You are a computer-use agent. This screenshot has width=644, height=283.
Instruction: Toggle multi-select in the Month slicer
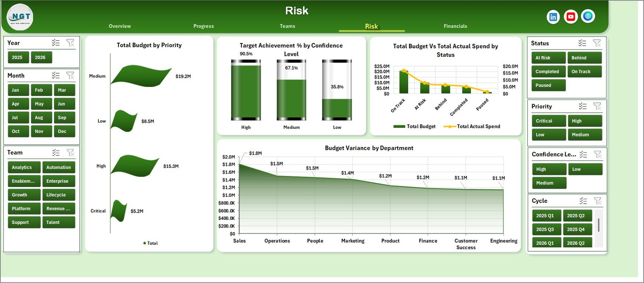pos(56,75)
